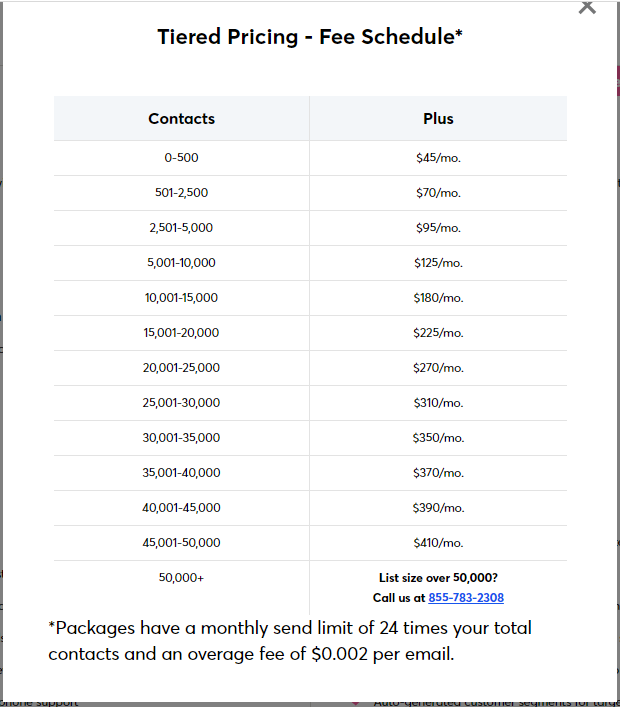Select the 2,501-5,000 contacts tier
This screenshot has width=620, height=707.
[181, 228]
